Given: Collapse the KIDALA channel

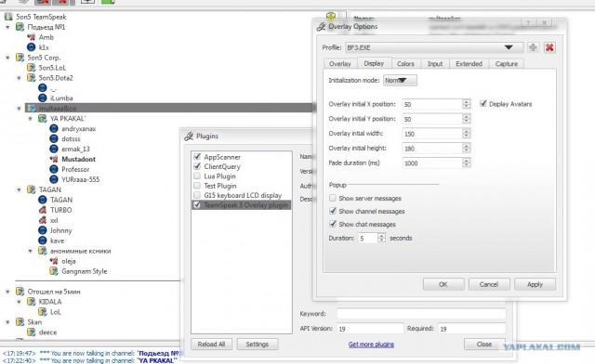Looking at the screenshot, I should tap(19, 302).
